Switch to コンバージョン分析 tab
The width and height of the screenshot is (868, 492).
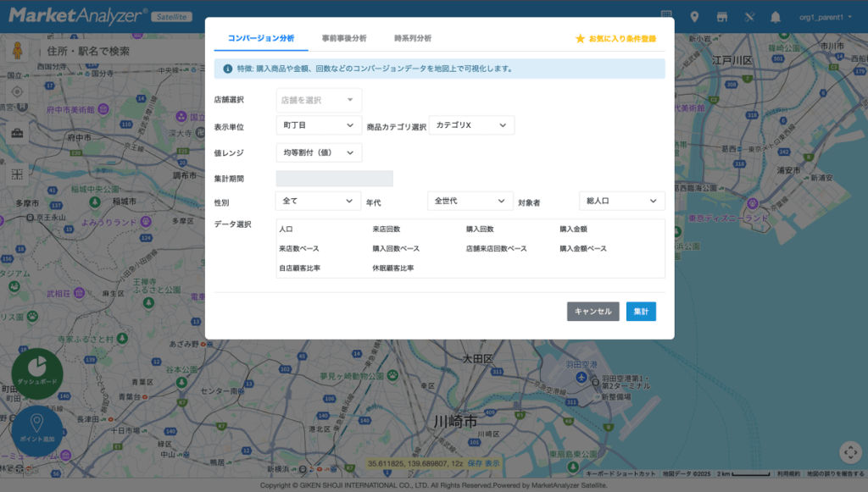261,39
